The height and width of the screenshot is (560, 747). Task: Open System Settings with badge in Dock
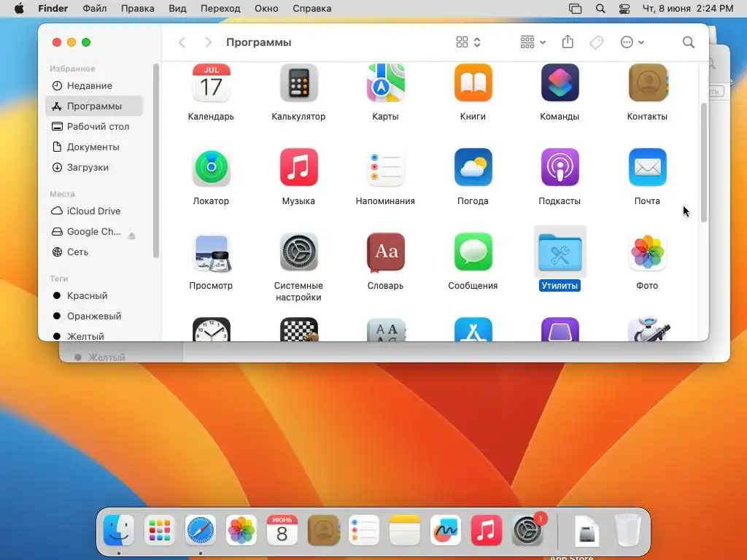click(x=527, y=530)
